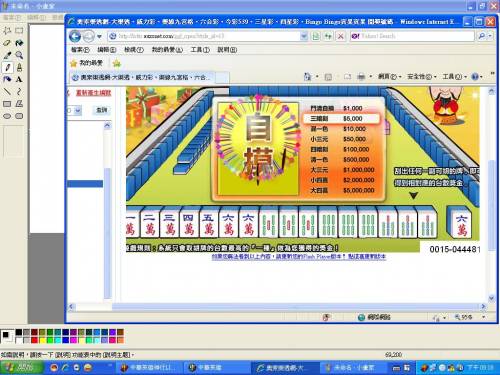The height and width of the screenshot is (375, 500).
Task: Select the Text tool
Action: [19, 79]
